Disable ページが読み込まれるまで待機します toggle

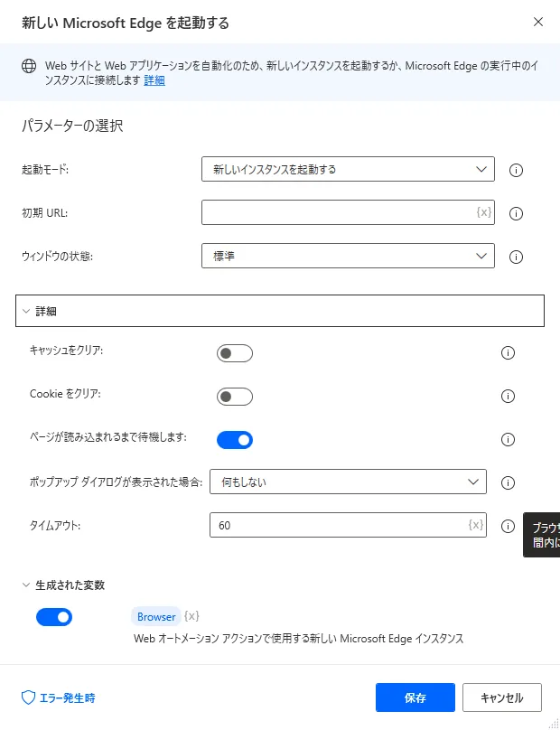(x=235, y=440)
